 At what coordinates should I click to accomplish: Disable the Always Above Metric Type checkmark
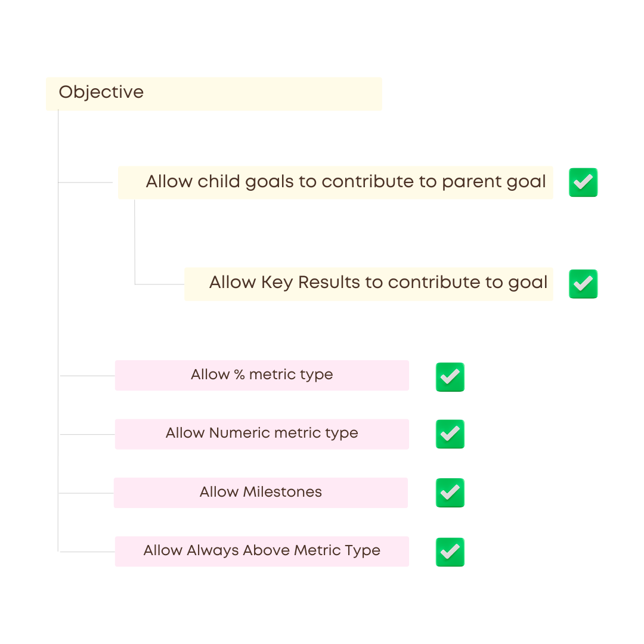tap(450, 552)
